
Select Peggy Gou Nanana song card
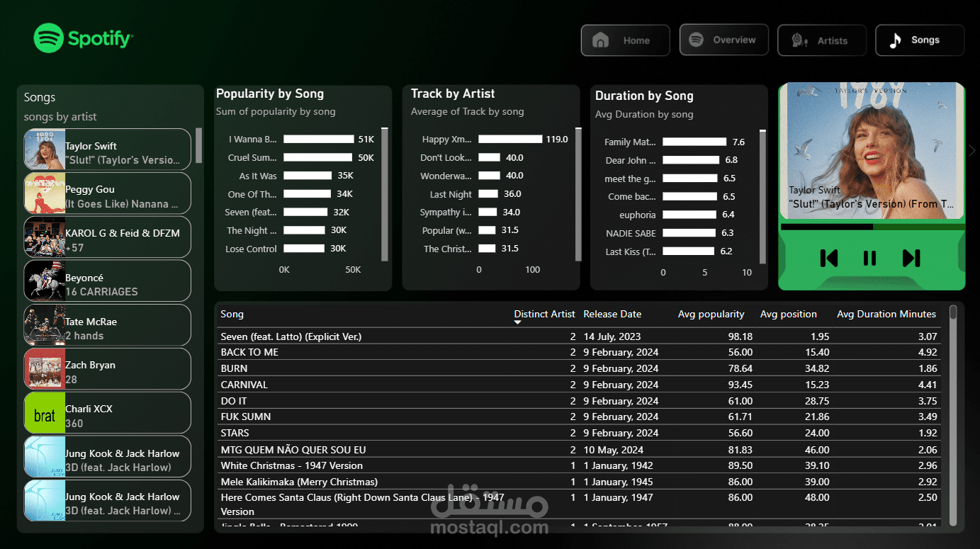(108, 193)
